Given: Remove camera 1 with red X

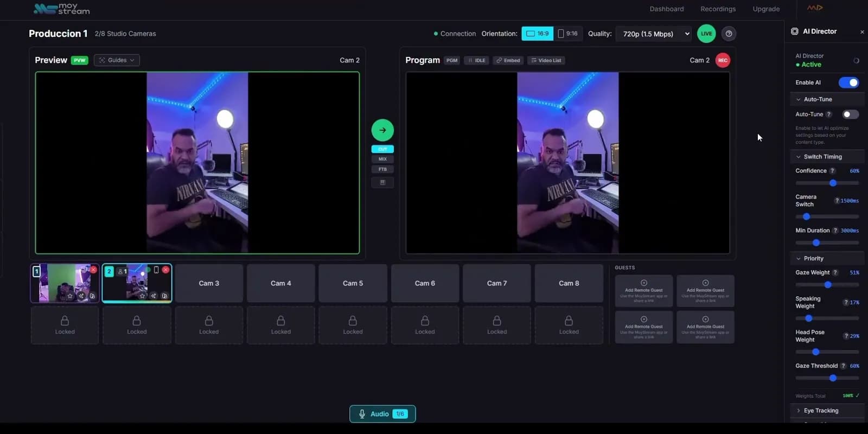Looking at the screenshot, I should coord(93,270).
